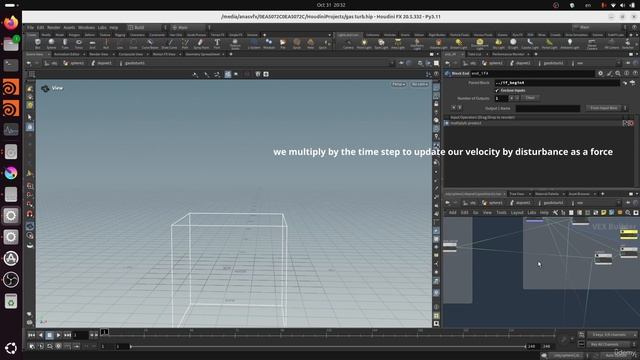640x360 pixels.
Task: Open network editor Layout menu
Action: click(x=517, y=213)
